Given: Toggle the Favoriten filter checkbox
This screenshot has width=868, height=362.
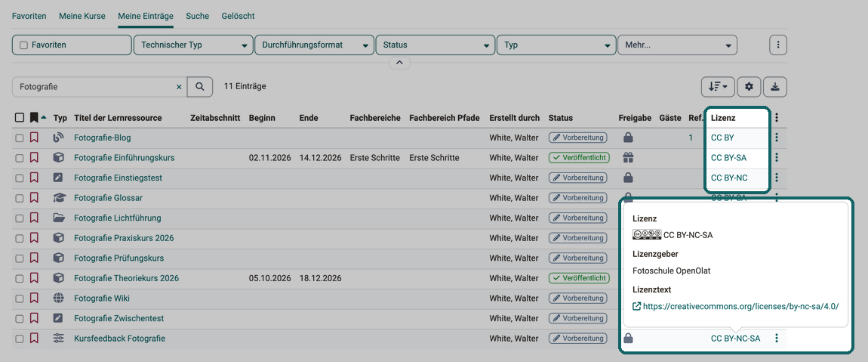Looking at the screenshot, I should (x=24, y=45).
